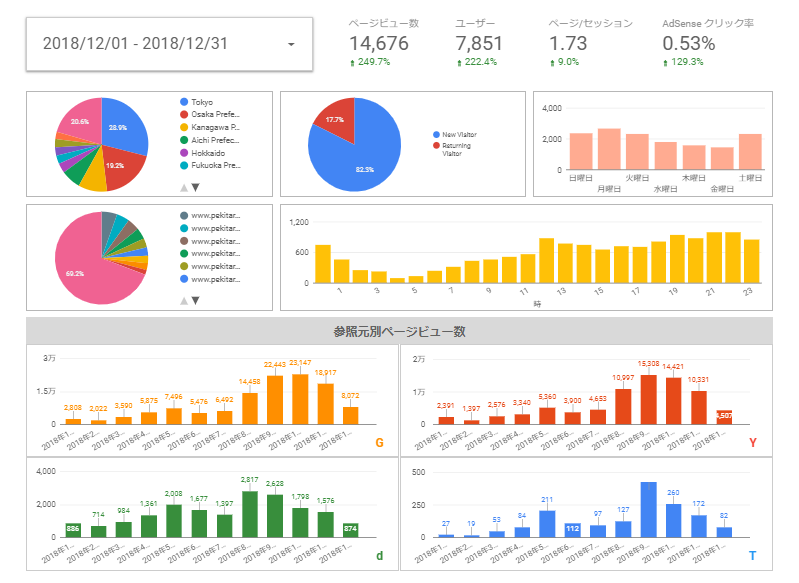Go to next page of the Tokyo legend

pyautogui.click(x=195, y=188)
